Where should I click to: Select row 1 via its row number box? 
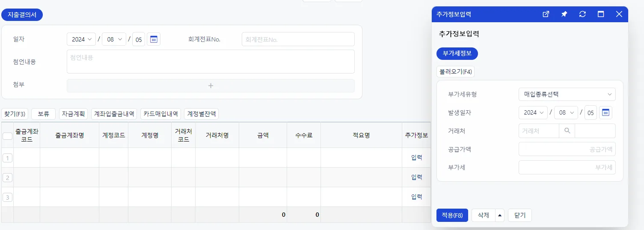pyautogui.click(x=7, y=158)
